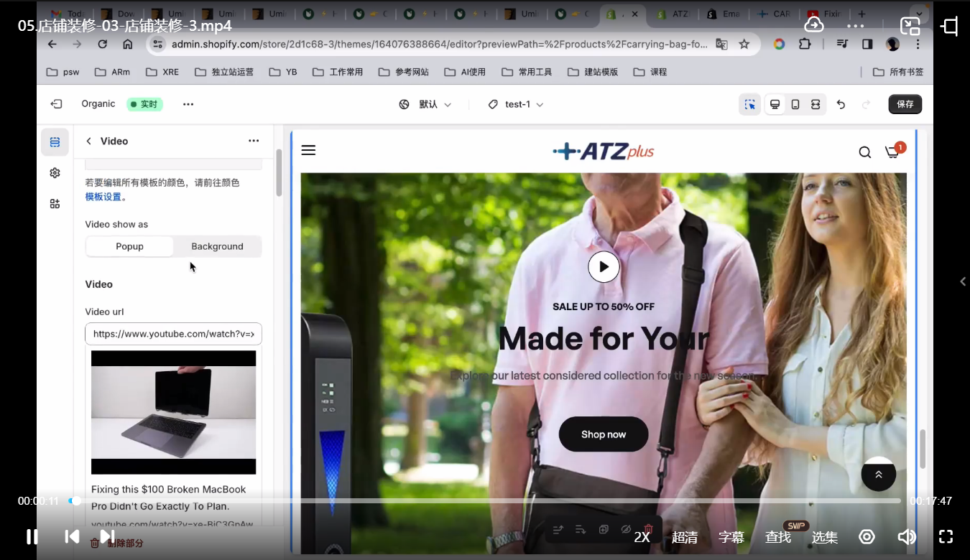Viewport: 970px width, 560px height.
Task: Select Background for Video show as
Action: click(x=217, y=246)
